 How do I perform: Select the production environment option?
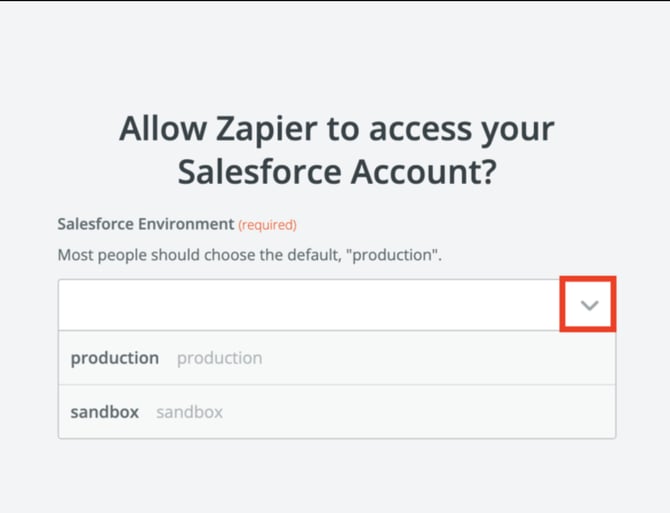tap(336, 358)
